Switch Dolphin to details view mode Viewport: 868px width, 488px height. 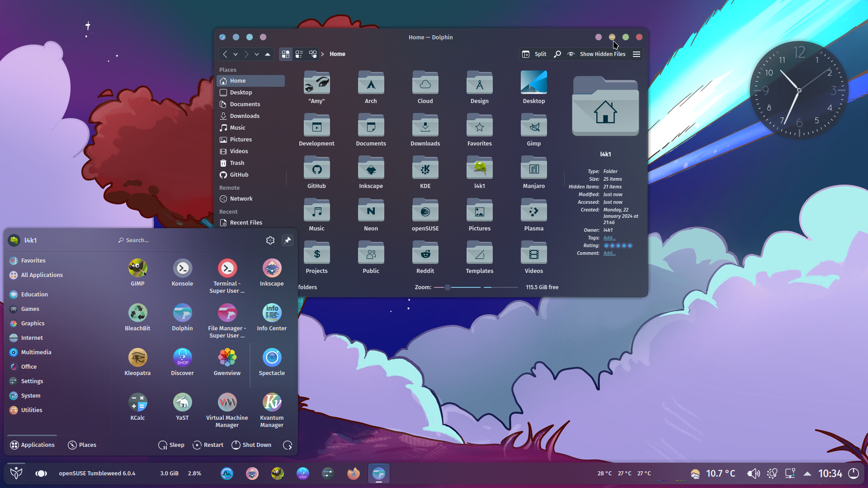(313, 54)
